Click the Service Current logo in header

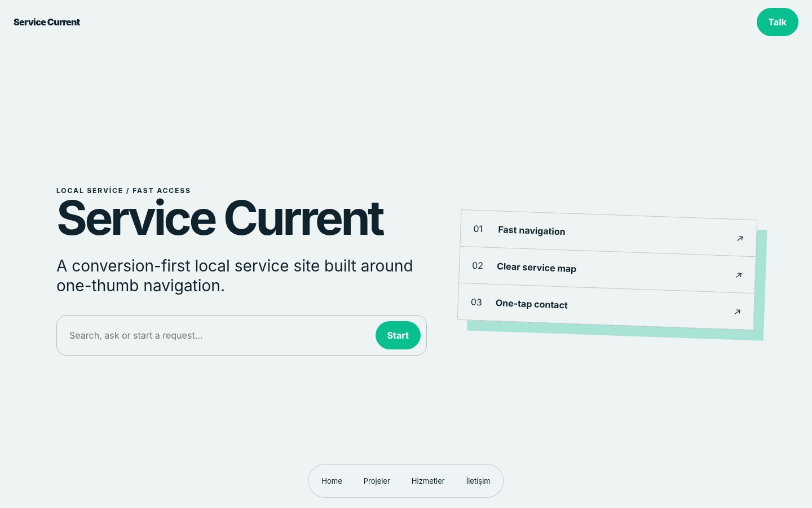[47, 22]
